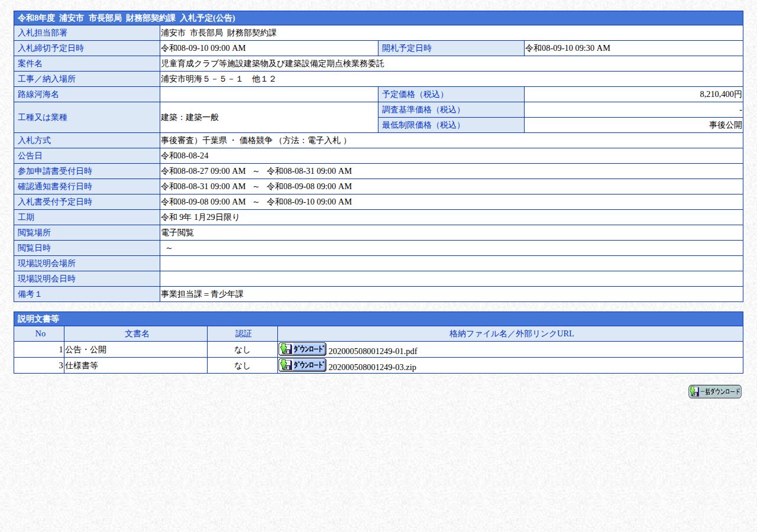Select file name 202000508001249-01.pdf
Viewport: 757px width, 532px height.
click(x=373, y=351)
